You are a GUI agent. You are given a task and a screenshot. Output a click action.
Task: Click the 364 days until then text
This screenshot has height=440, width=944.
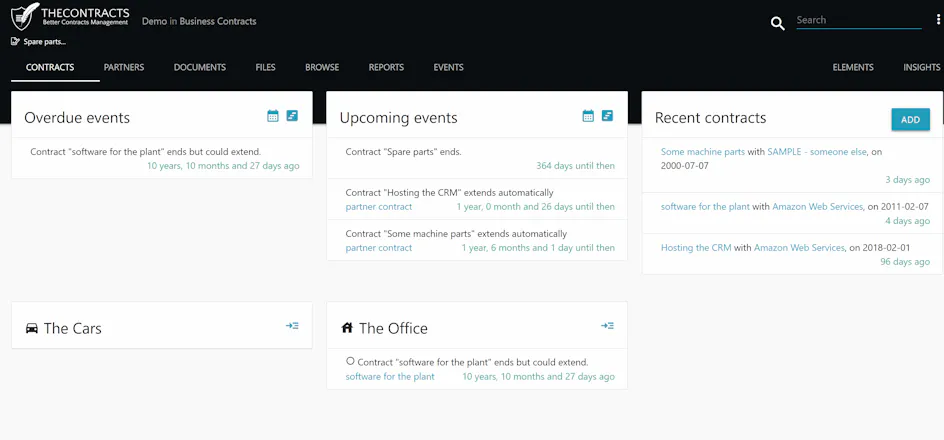pos(576,166)
